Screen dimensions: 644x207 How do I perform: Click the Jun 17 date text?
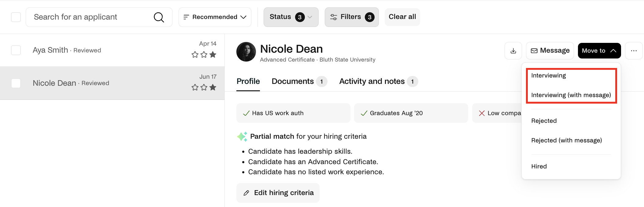point(208,77)
